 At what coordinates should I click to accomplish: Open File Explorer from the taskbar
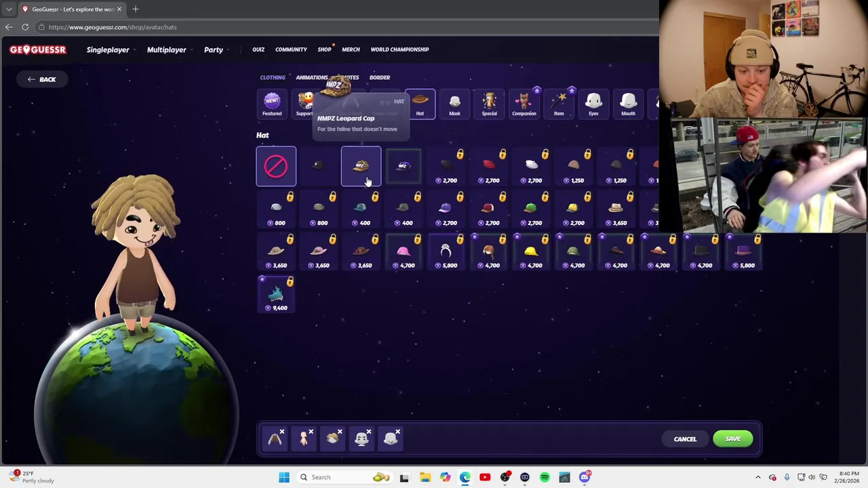(x=425, y=477)
